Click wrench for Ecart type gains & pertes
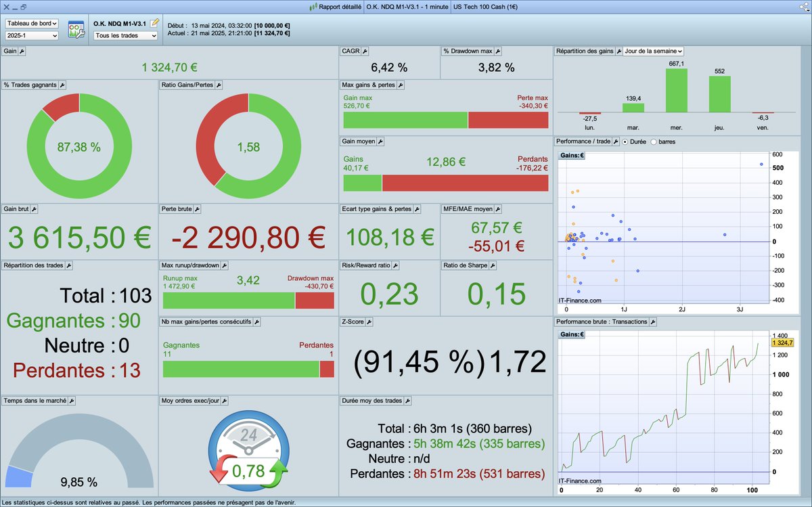This screenshot has width=812, height=507. click(417, 209)
